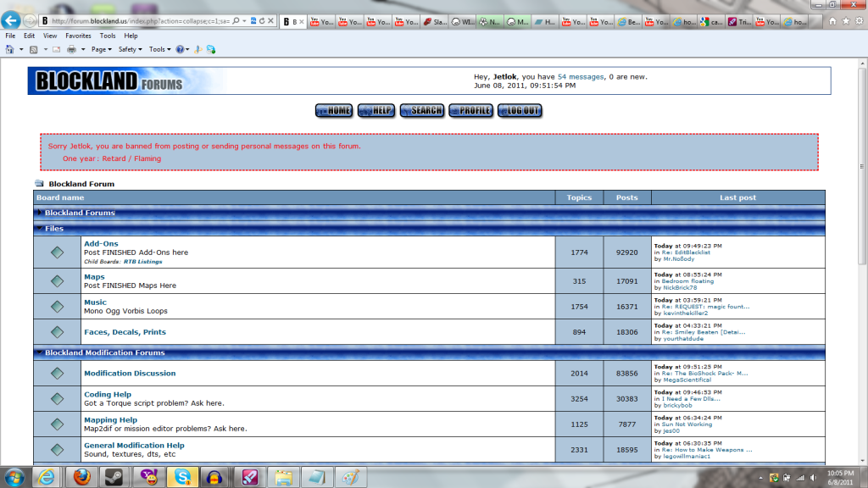Open the browser settings gear icon
This screenshot has height=488, width=868.
860,21
